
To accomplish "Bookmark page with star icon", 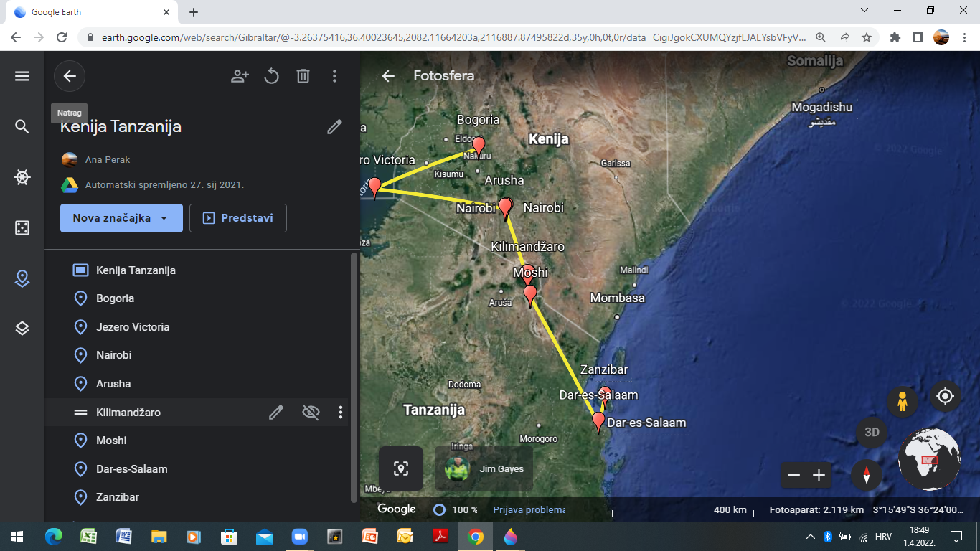I will pos(866,37).
